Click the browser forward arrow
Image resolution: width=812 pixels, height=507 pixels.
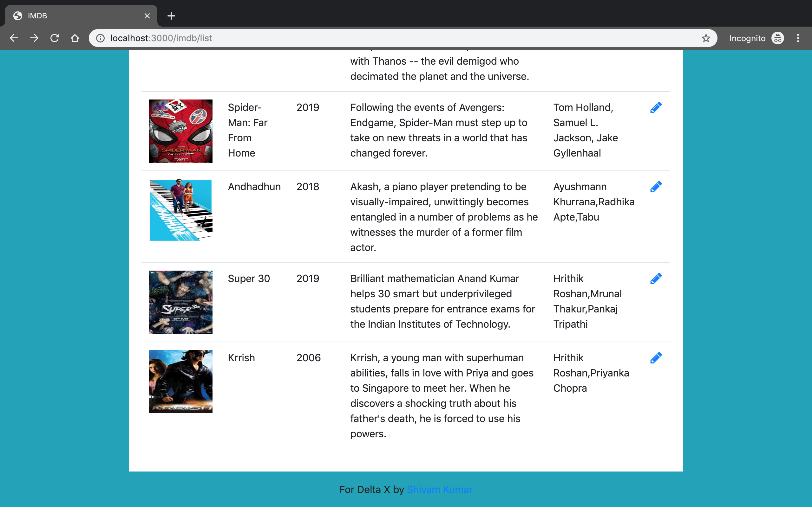(x=34, y=38)
